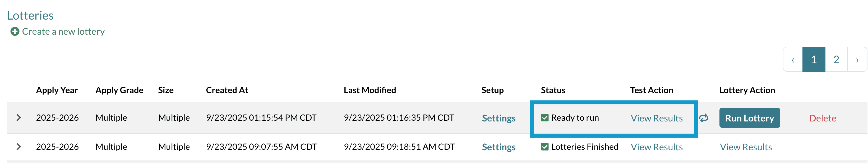This screenshot has width=868, height=163.
Task: Open Settings for the 09:07:55 AM lottery
Action: click(498, 147)
